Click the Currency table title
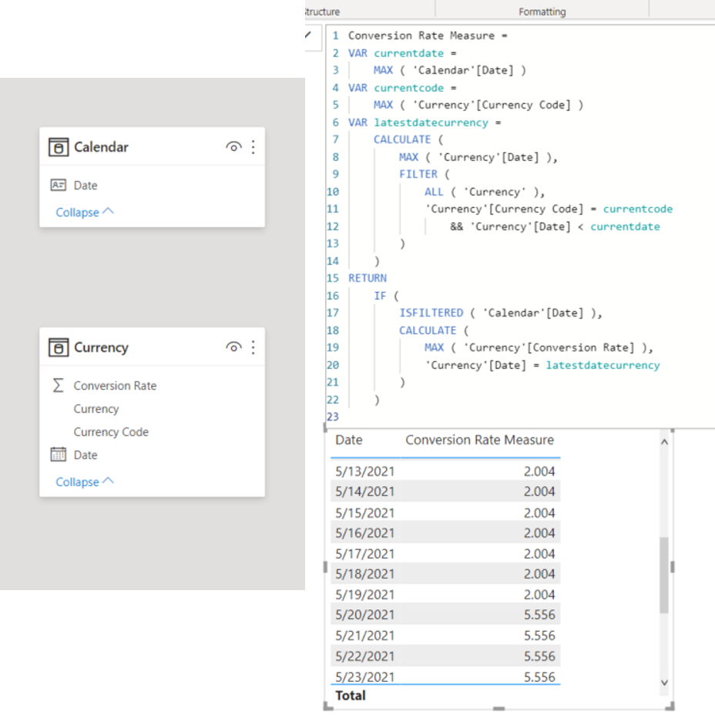715x728 pixels. click(101, 347)
